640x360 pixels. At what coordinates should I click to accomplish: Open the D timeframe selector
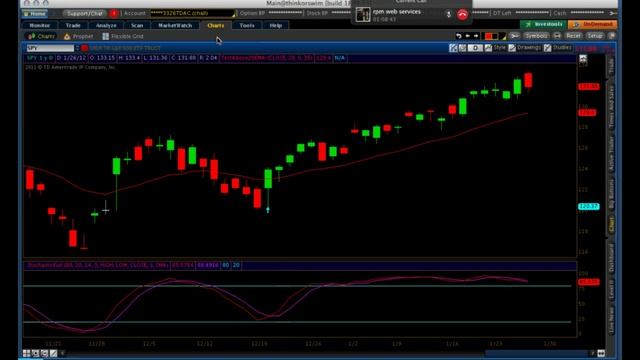475,48
